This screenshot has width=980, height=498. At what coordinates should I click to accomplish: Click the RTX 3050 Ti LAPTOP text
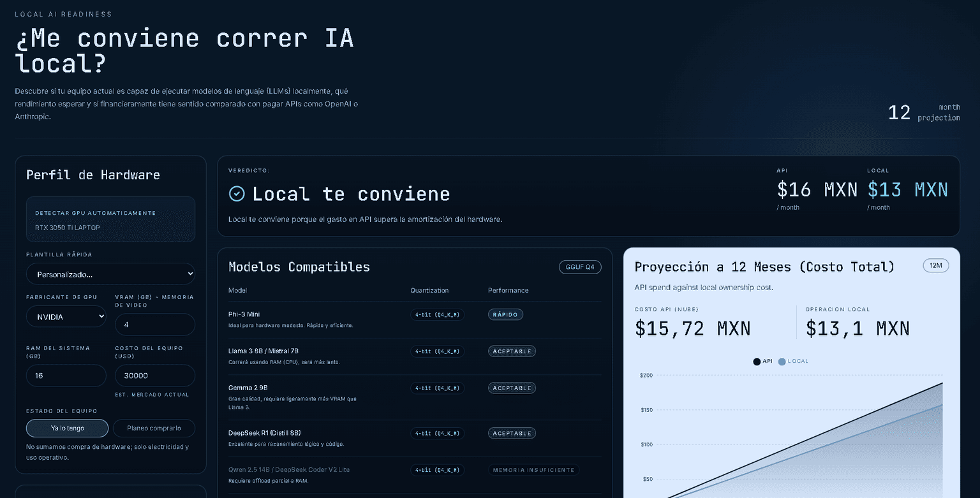[68, 228]
